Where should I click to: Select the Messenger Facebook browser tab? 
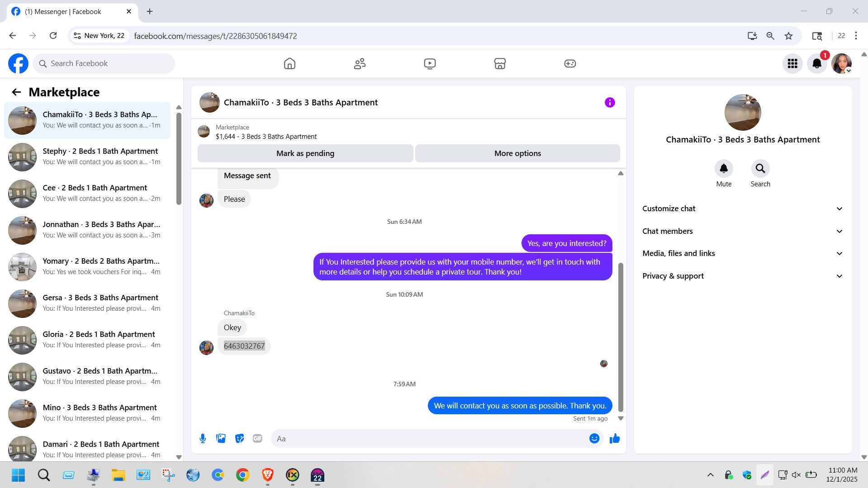tap(71, 12)
